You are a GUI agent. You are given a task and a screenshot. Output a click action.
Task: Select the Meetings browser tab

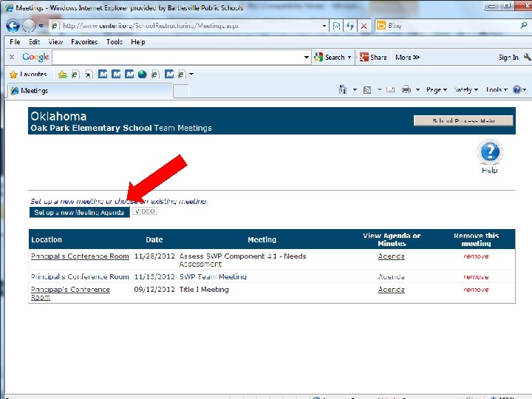click(x=90, y=91)
